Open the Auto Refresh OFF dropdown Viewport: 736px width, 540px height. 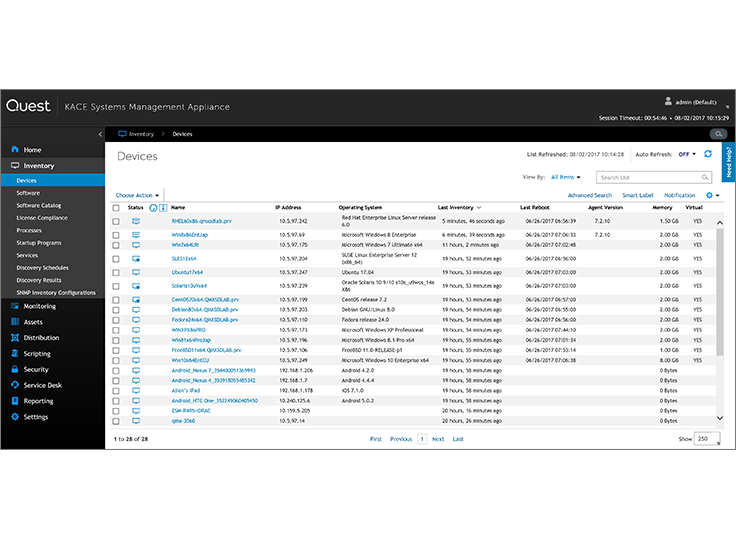pos(687,154)
